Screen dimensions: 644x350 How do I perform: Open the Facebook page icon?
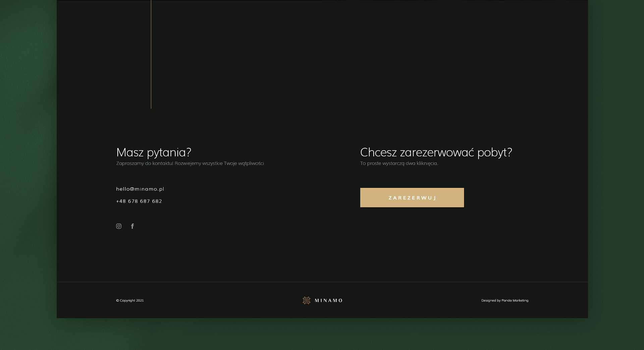pos(132,226)
